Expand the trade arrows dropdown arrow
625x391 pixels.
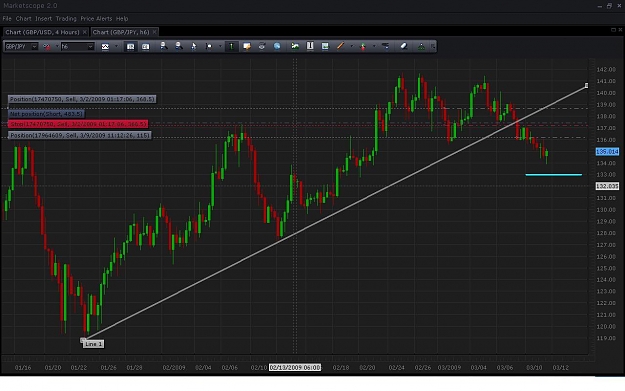click(x=374, y=47)
